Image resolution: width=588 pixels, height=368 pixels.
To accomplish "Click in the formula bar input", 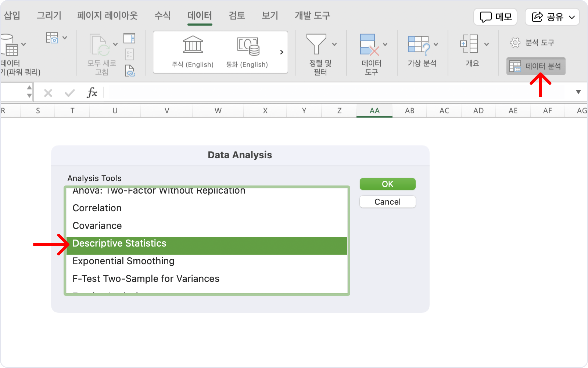I will (x=336, y=92).
